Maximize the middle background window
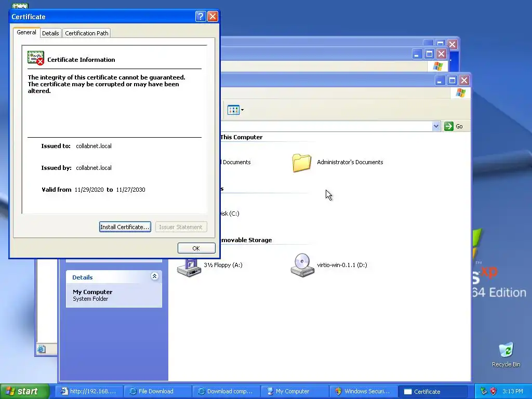 tap(429, 54)
